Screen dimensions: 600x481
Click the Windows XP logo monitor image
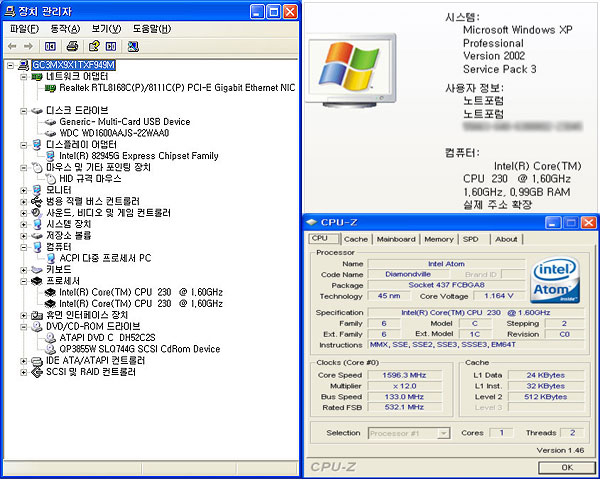pos(351,70)
